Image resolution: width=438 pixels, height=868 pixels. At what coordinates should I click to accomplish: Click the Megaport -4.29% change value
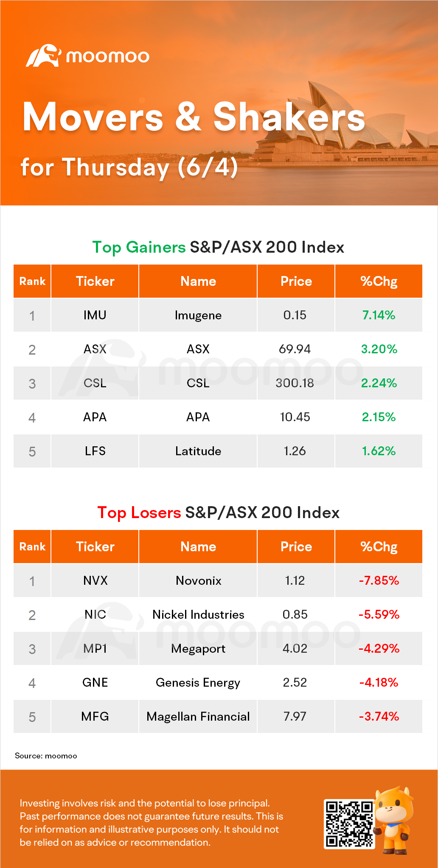379,648
